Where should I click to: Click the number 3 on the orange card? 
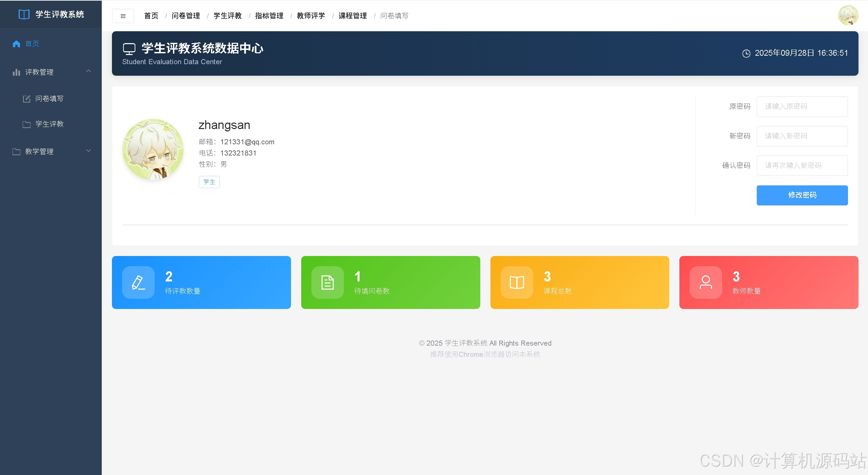click(x=547, y=277)
